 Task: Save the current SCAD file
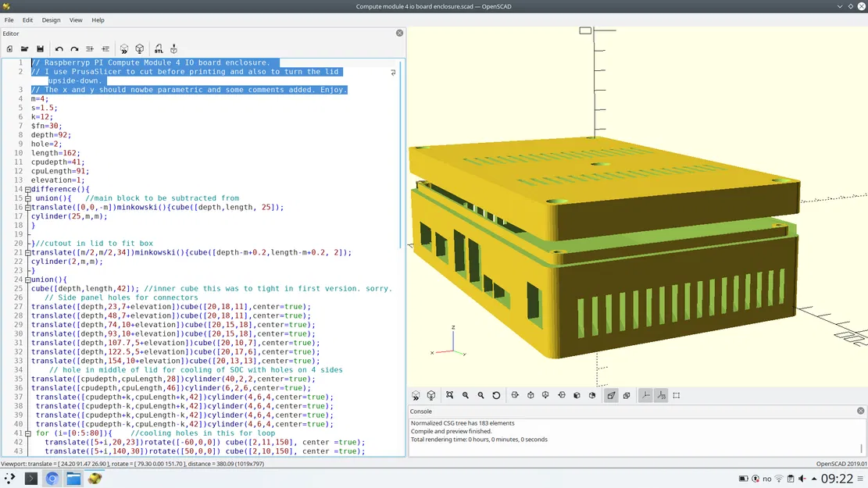tap(40, 48)
